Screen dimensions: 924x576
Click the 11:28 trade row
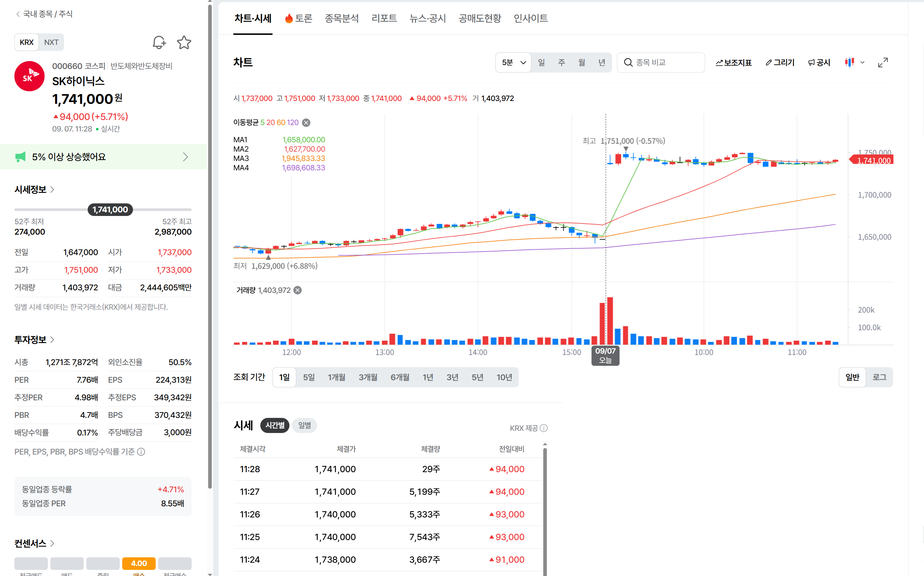[x=388, y=469]
